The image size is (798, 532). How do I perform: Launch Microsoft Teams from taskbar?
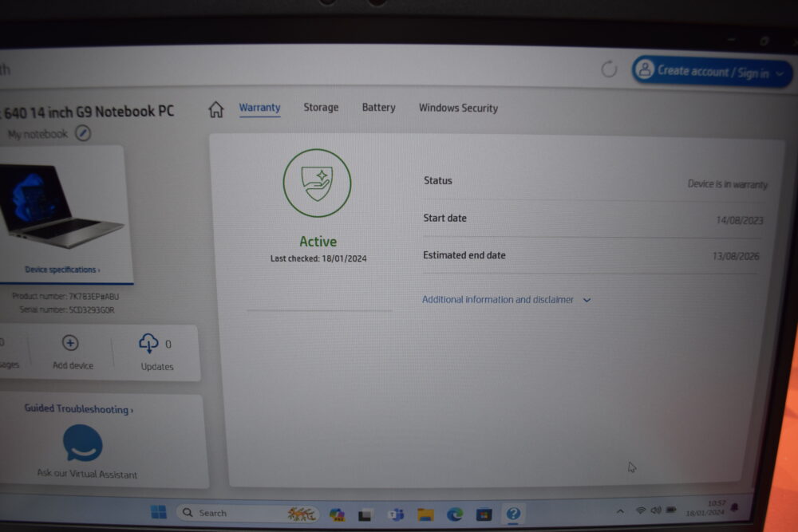(396, 514)
